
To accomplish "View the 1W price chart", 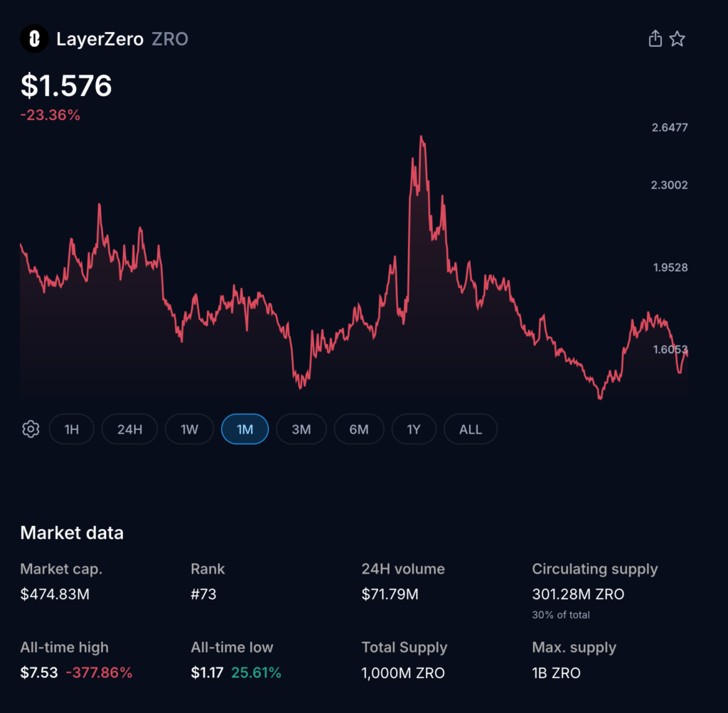I will (188, 429).
